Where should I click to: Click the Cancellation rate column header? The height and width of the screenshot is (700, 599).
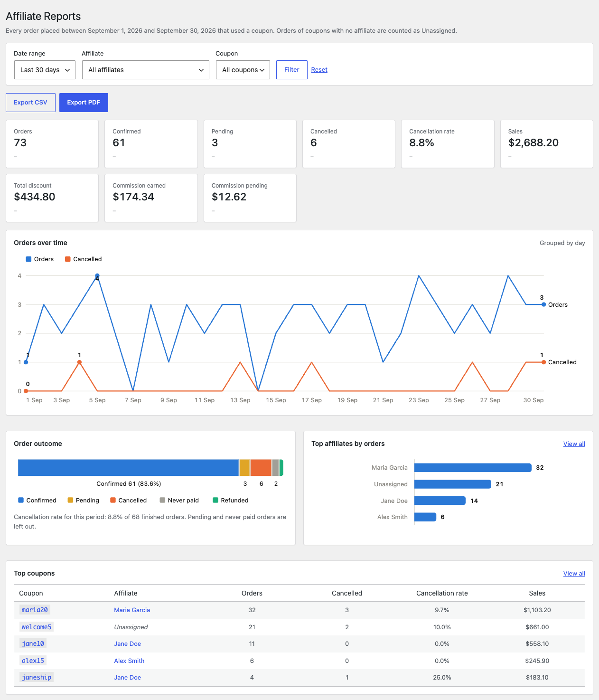(442, 593)
